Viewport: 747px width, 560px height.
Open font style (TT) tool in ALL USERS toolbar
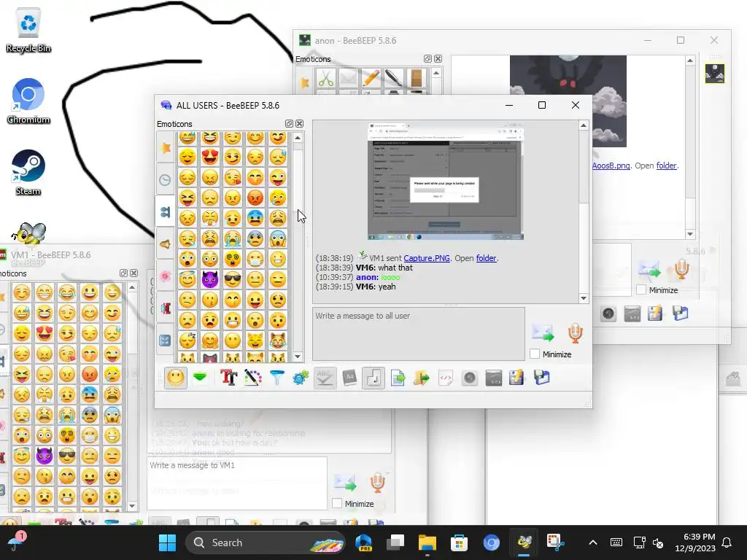(x=228, y=378)
